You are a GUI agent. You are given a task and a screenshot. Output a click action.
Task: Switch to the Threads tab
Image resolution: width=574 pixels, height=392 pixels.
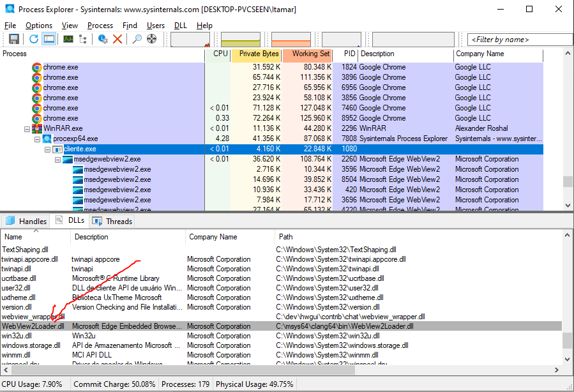click(x=112, y=221)
